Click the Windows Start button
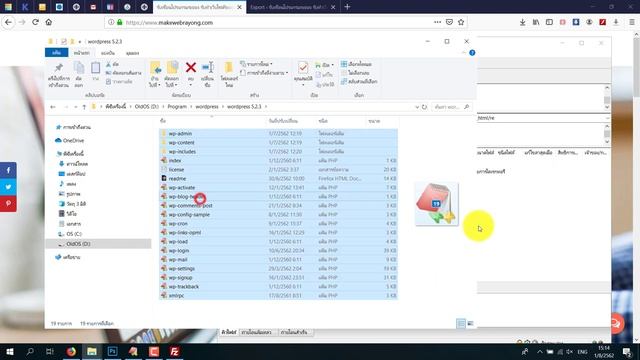The image size is (640, 360). [x=10, y=352]
